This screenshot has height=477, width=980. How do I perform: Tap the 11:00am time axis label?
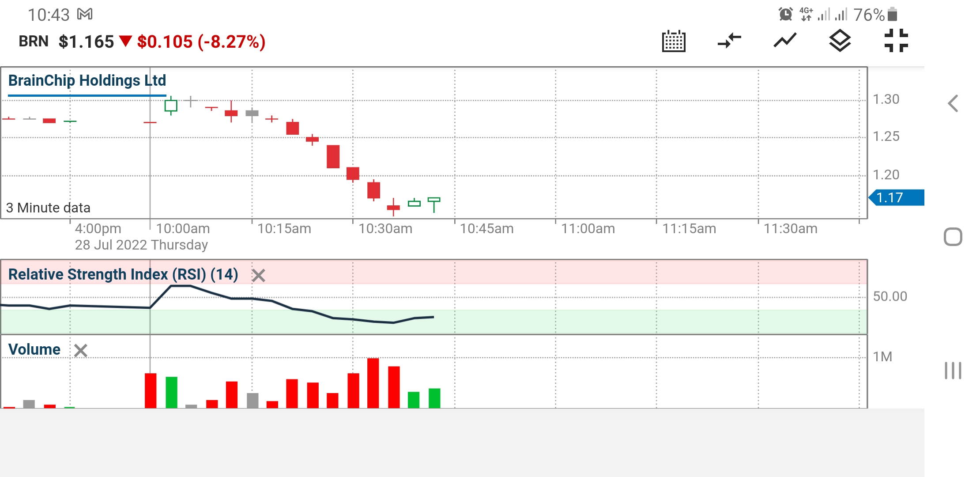(588, 229)
